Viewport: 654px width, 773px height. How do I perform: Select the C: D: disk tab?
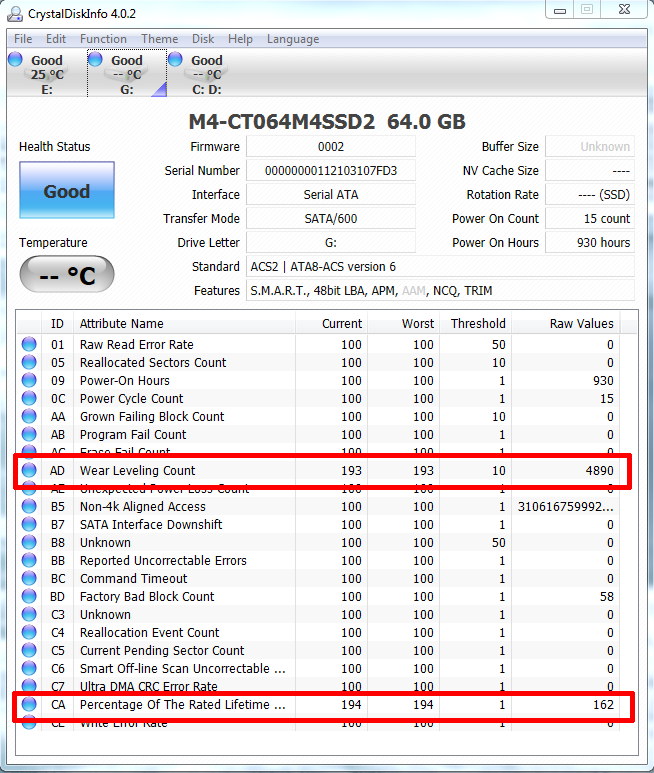pos(207,73)
